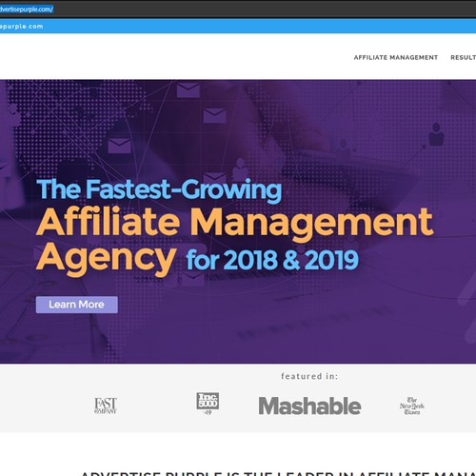Viewport: 476px width, 476px height.
Task: Open the RESULTS nav item
Action: (463, 57)
